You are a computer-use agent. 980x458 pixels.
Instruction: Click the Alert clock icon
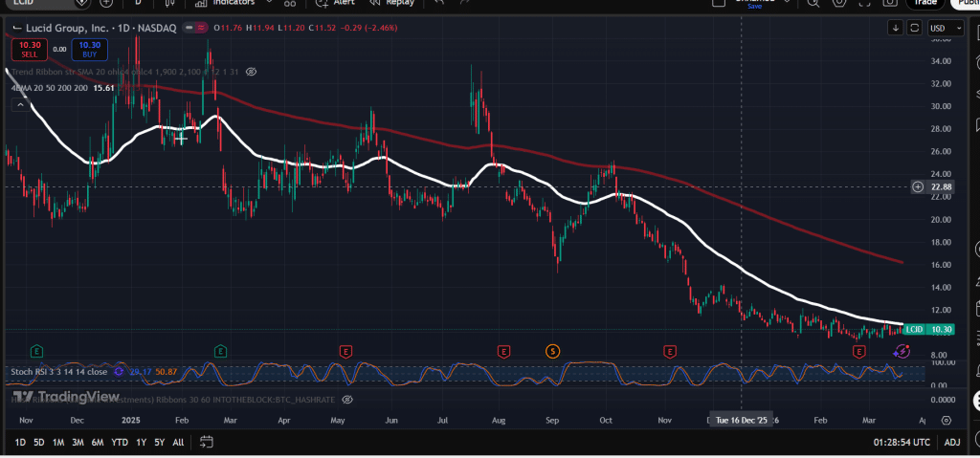point(323,3)
